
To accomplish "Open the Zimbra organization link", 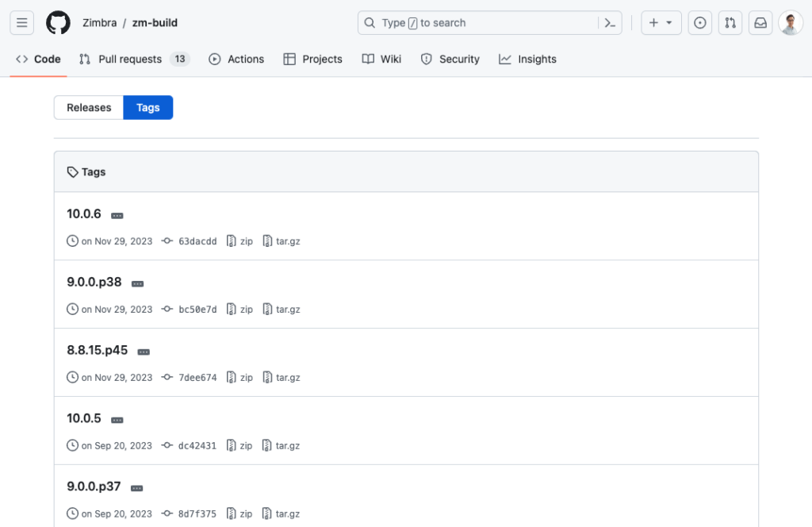I will pyautogui.click(x=99, y=23).
